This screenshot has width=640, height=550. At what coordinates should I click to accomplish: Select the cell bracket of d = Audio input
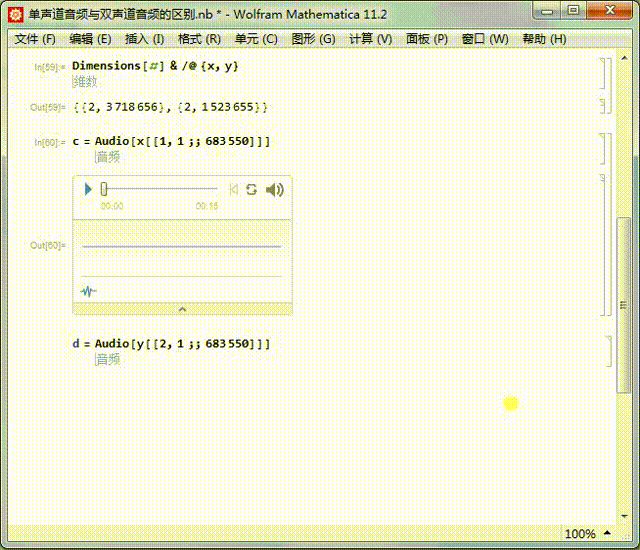(608, 351)
